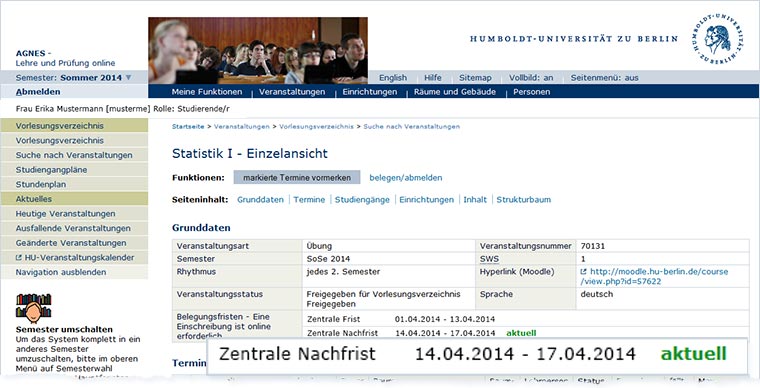Click the Veranstaltungen breadcrumb link

pyautogui.click(x=241, y=126)
